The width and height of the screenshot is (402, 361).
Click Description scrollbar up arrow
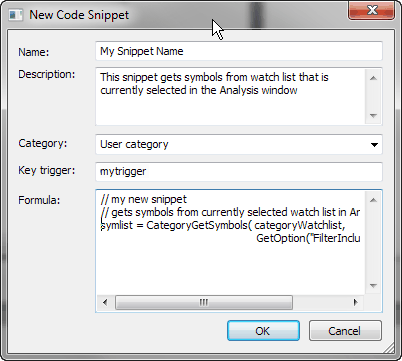(x=374, y=78)
